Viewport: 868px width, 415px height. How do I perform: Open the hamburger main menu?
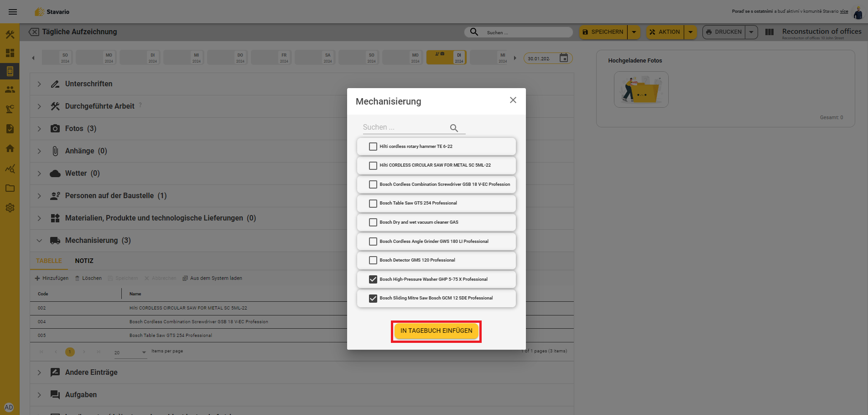click(13, 12)
